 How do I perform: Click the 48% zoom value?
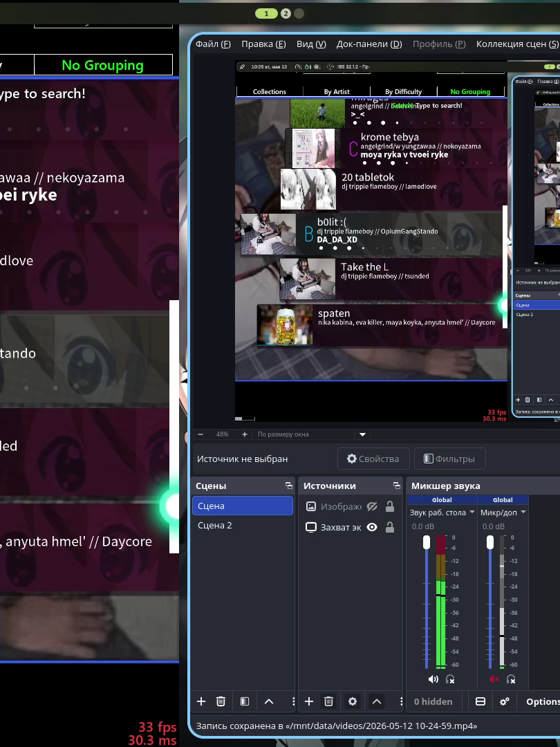point(222,434)
